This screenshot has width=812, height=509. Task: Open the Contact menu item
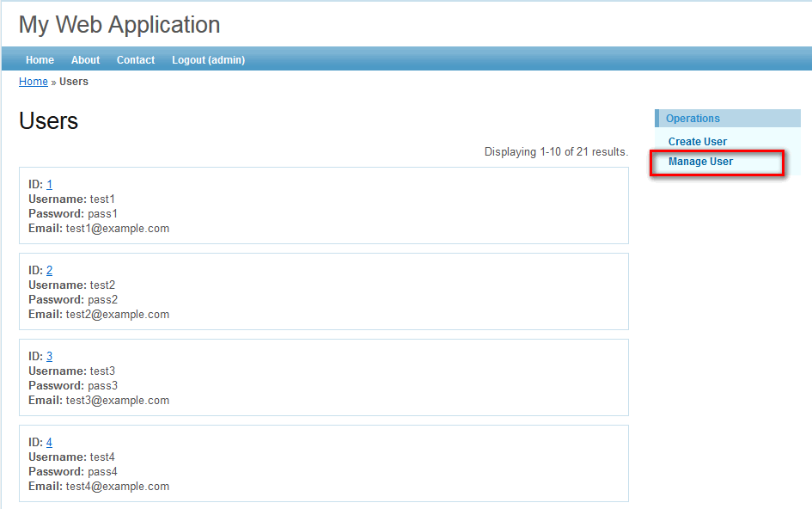tap(136, 60)
